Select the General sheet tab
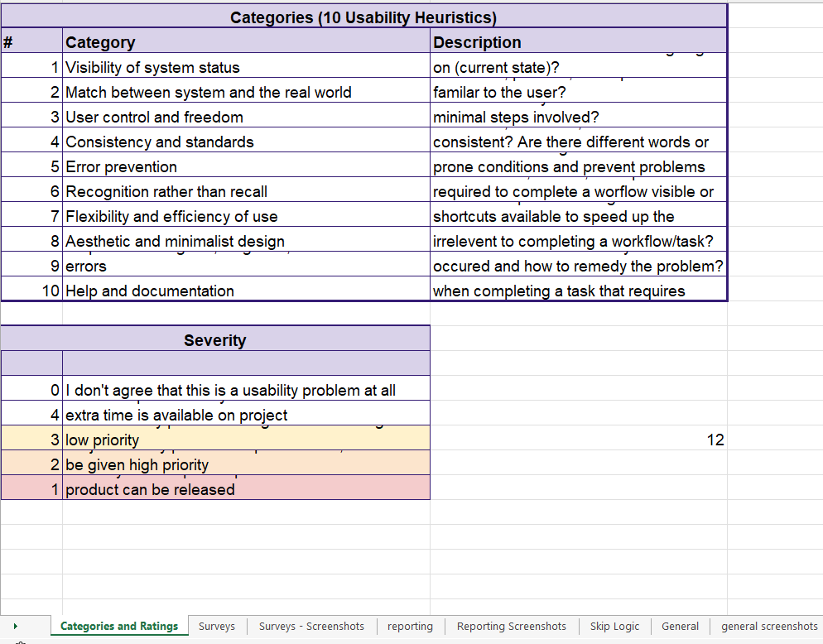Image resolution: width=823 pixels, height=644 pixels. point(680,627)
